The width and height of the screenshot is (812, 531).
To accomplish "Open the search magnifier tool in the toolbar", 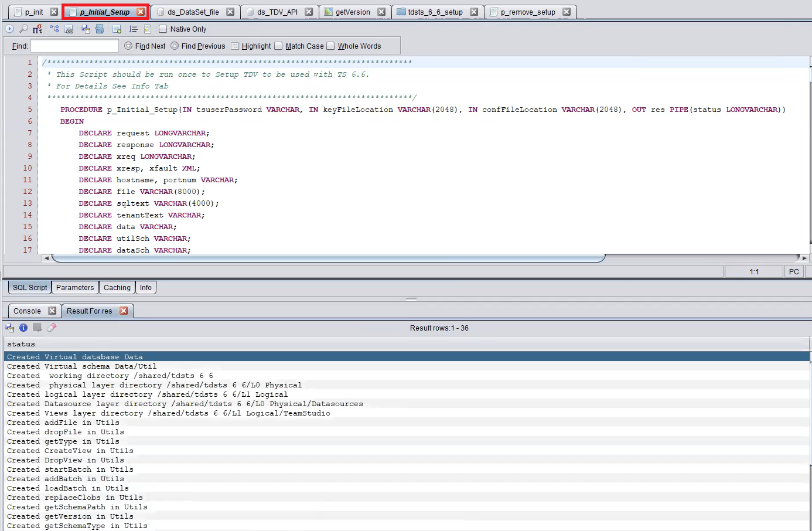I will 24,28.
